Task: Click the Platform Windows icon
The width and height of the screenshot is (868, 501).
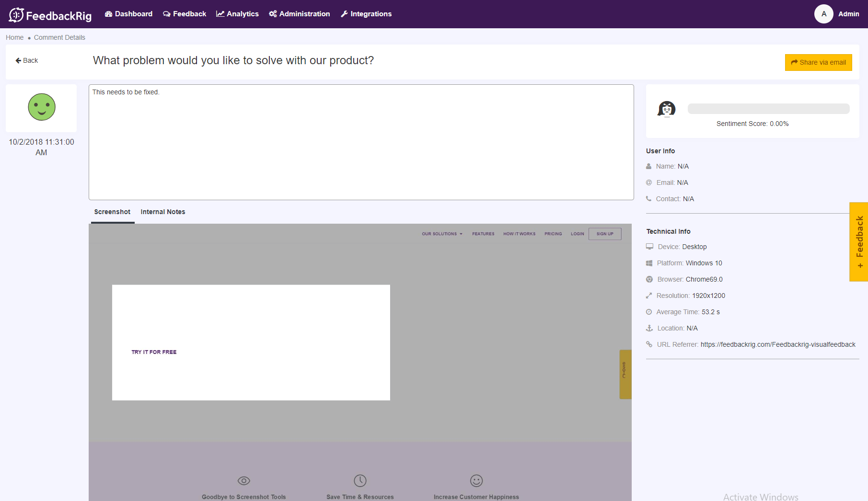Action: click(649, 263)
